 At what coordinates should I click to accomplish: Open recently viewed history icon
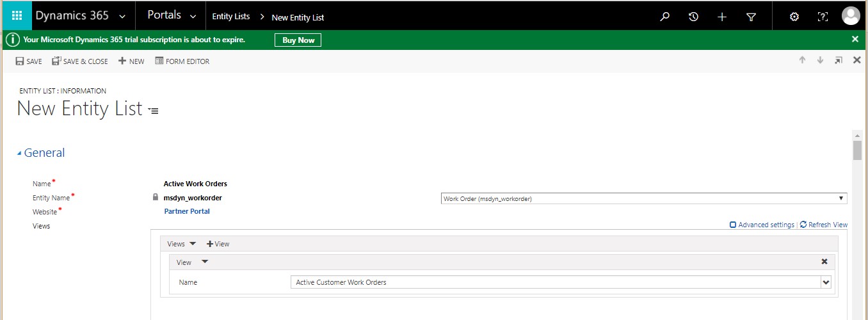(693, 17)
